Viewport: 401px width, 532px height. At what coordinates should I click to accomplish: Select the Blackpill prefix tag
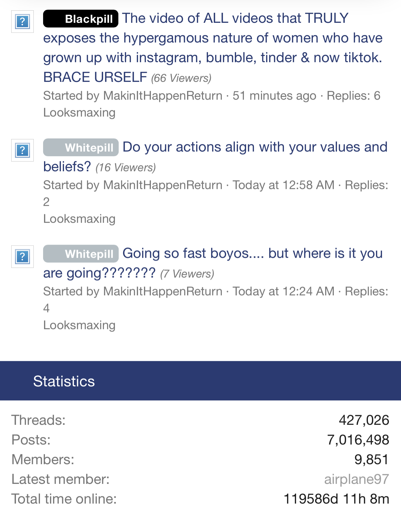click(81, 19)
